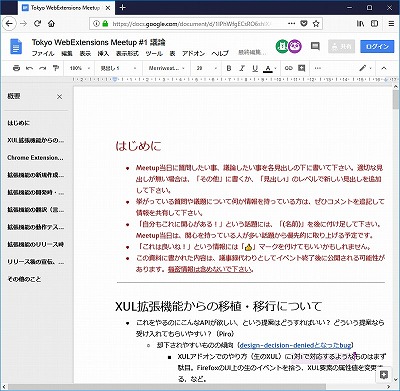Viewport: 400px width, 391px height.
Task: Open the アドオン menu
Action: click(x=193, y=53)
